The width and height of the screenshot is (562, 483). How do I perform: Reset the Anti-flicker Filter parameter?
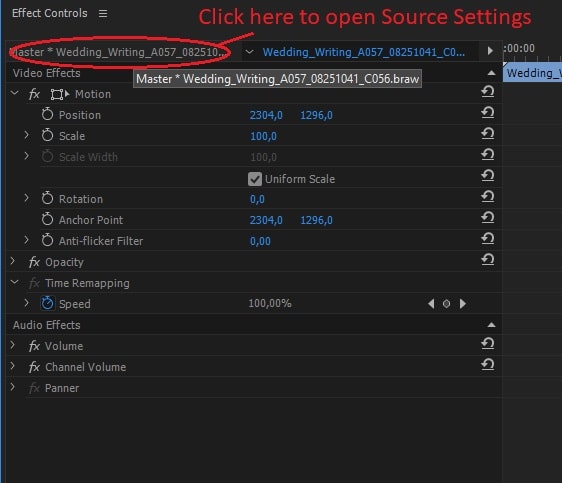click(x=488, y=239)
